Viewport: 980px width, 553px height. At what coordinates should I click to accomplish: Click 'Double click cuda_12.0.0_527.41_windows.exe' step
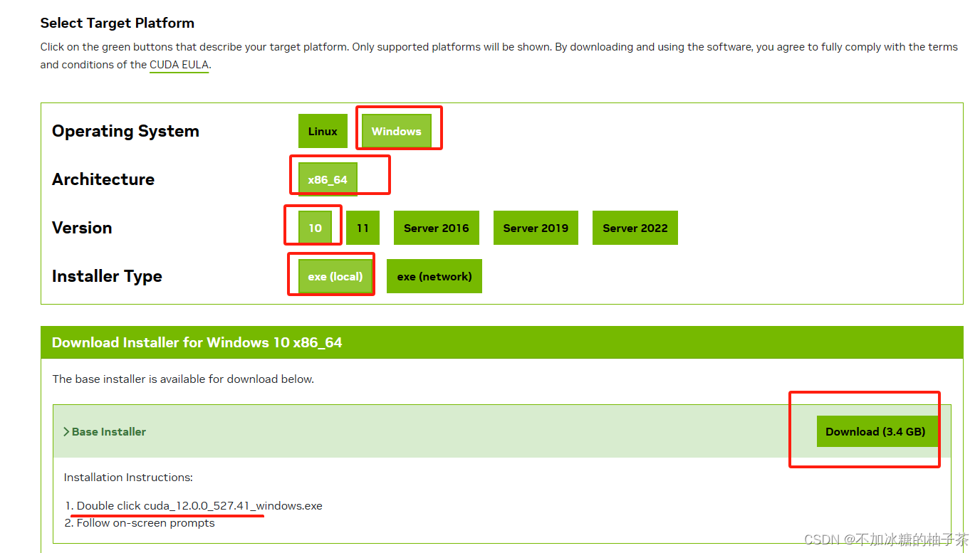[x=199, y=506]
